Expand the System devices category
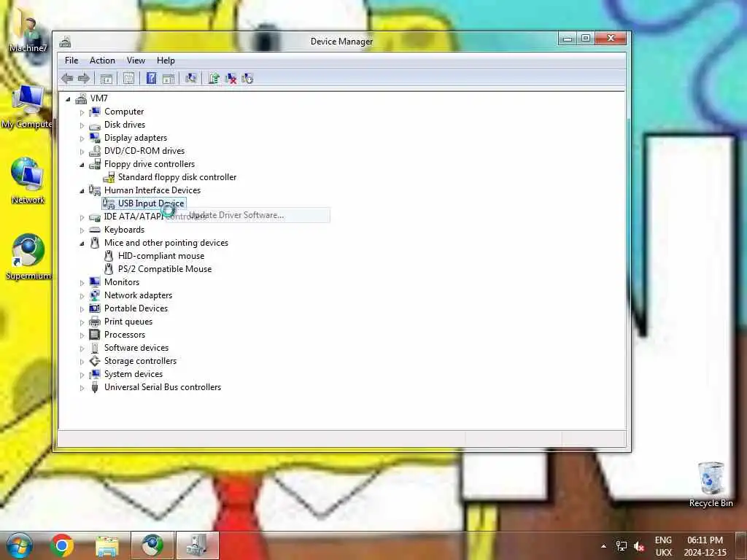Image resolution: width=747 pixels, height=560 pixels. pyautogui.click(x=82, y=375)
